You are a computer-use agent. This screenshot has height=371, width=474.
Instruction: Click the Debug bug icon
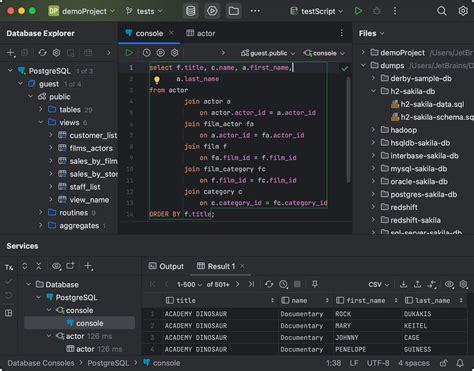tap(377, 11)
